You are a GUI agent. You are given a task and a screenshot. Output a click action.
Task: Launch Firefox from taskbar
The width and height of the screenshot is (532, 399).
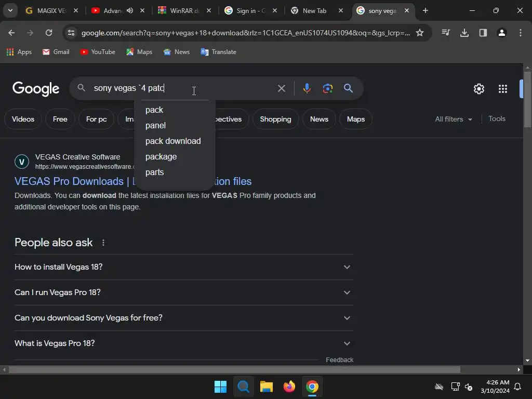click(x=289, y=387)
